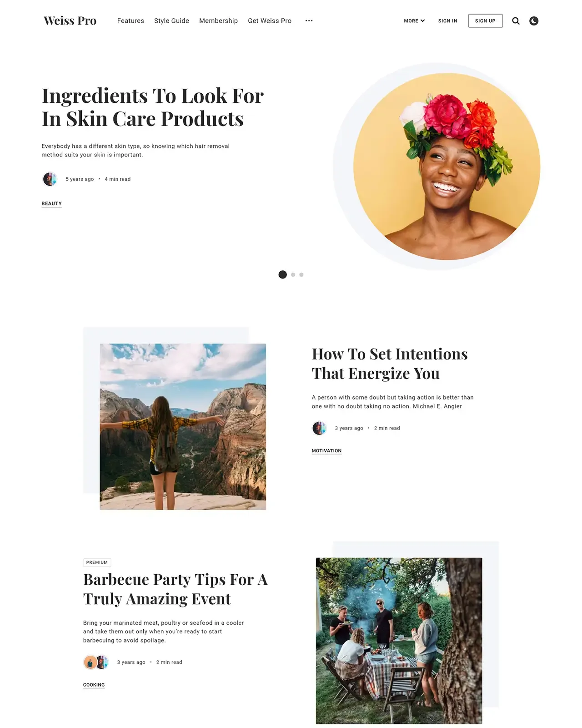The height and width of the screenshot is (728, 582).
Task: Open the BEAUTY category tag
Action: click(51, 204)
